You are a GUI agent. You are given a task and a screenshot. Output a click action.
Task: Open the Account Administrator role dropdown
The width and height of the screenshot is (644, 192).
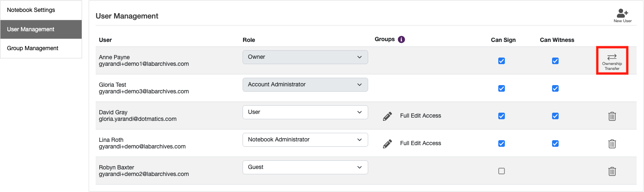(305, 85)
